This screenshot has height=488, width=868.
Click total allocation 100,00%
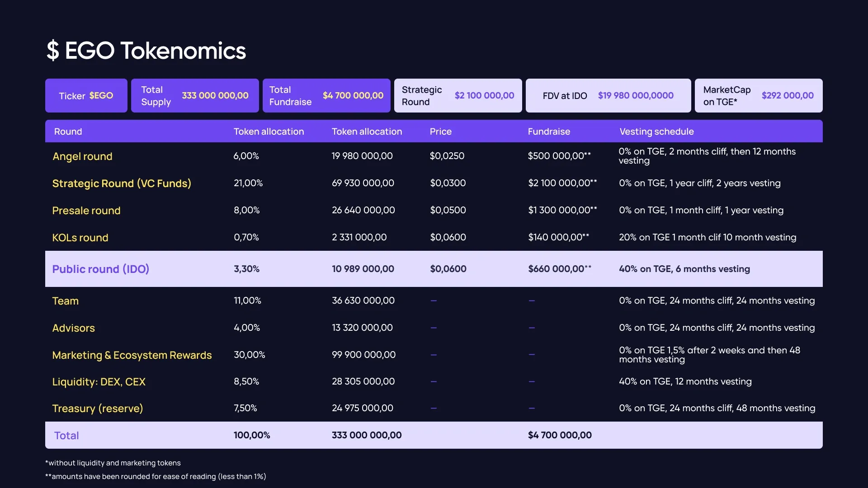[252, 435]
